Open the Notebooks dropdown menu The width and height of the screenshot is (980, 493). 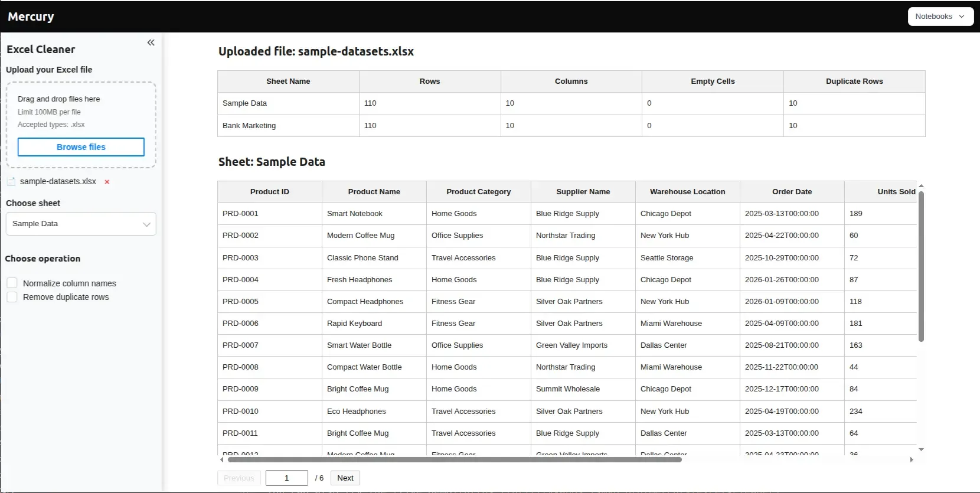tap(940, 17)
